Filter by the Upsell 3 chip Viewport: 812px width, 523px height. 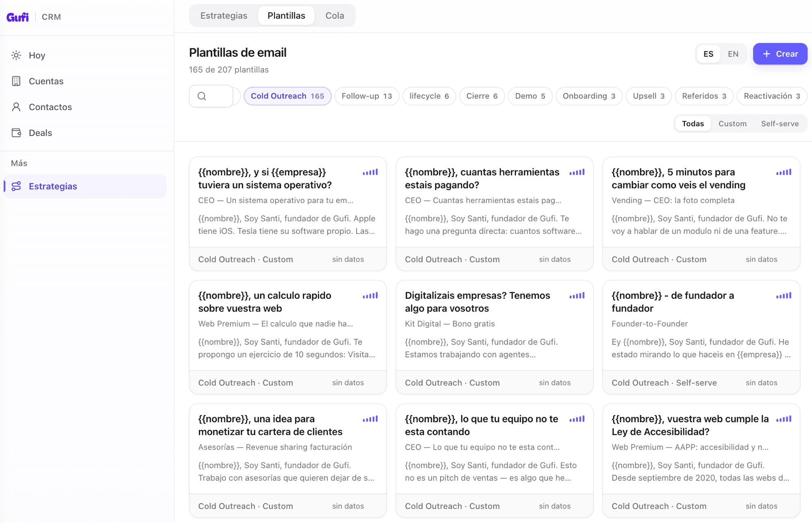point(649,96)
